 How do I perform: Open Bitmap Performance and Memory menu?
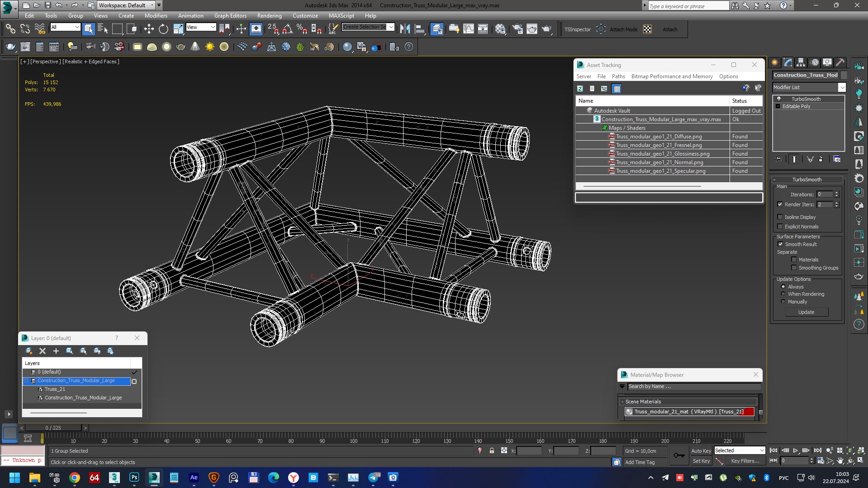click(x=672, y=76)
